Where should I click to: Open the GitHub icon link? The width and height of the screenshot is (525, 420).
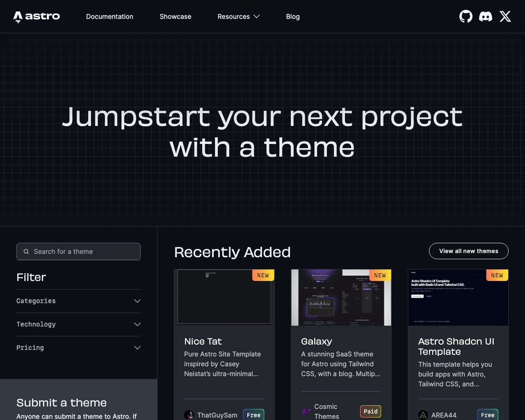point(466,16)
